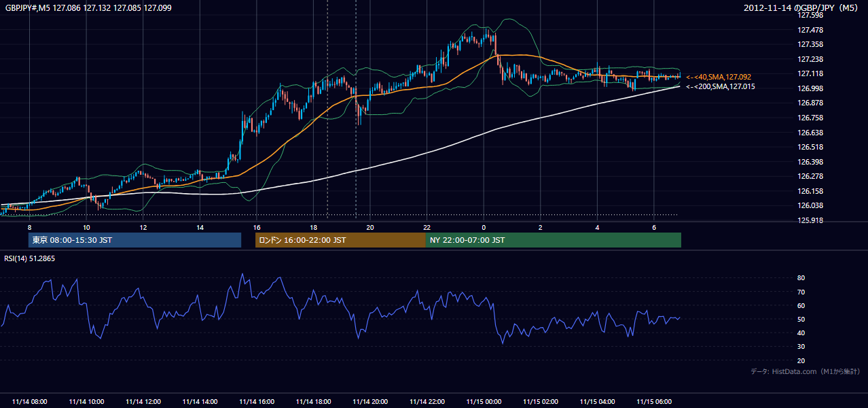Click hour tick 6 under the price chart
Screen dimensions: 868x408
654,227
